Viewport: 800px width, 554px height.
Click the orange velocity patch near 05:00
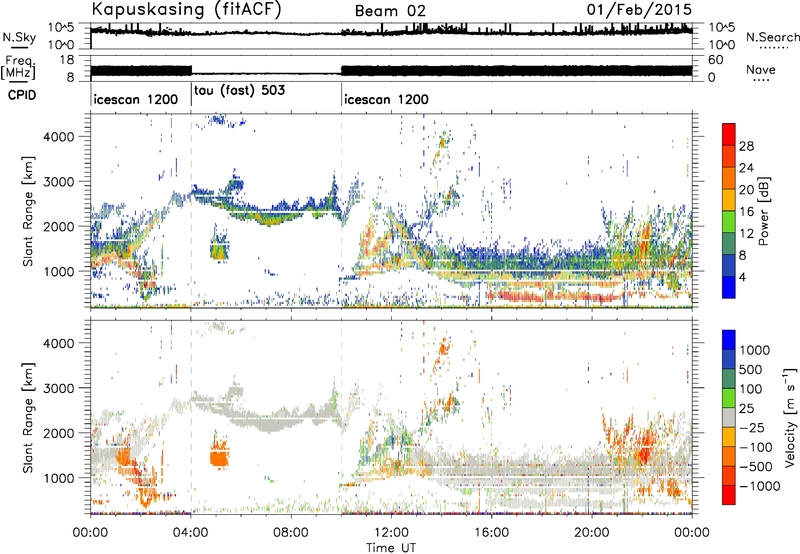click(220, 456)
